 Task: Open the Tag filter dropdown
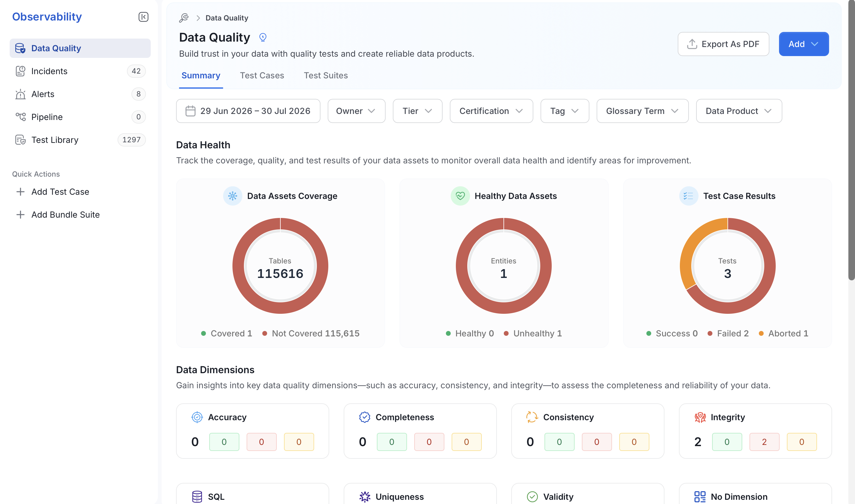point(565,111)
